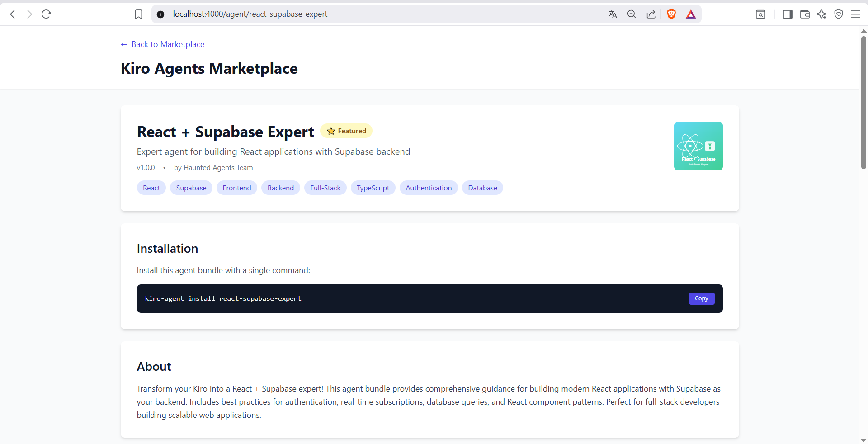Image resolution: width=868 pixels, height=444 pixels.
Task: Open the browser hamburger menu
Action: coord(855,14)
